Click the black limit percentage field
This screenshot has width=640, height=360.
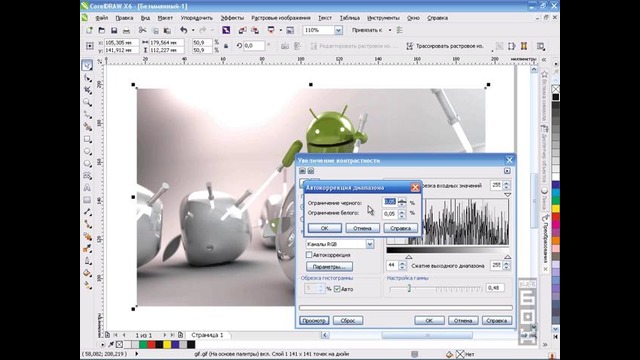click(x=390, y=202)
